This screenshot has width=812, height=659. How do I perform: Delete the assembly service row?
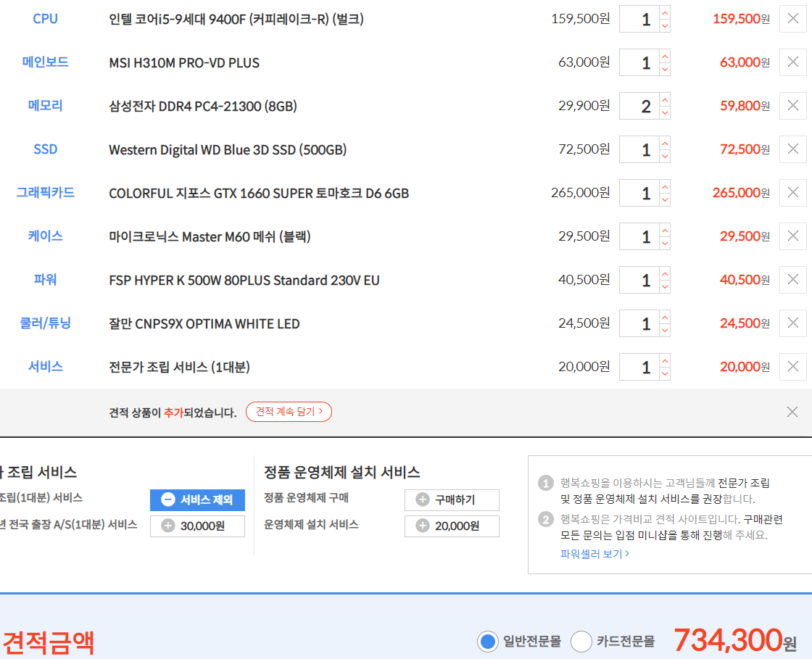[793, 367]
